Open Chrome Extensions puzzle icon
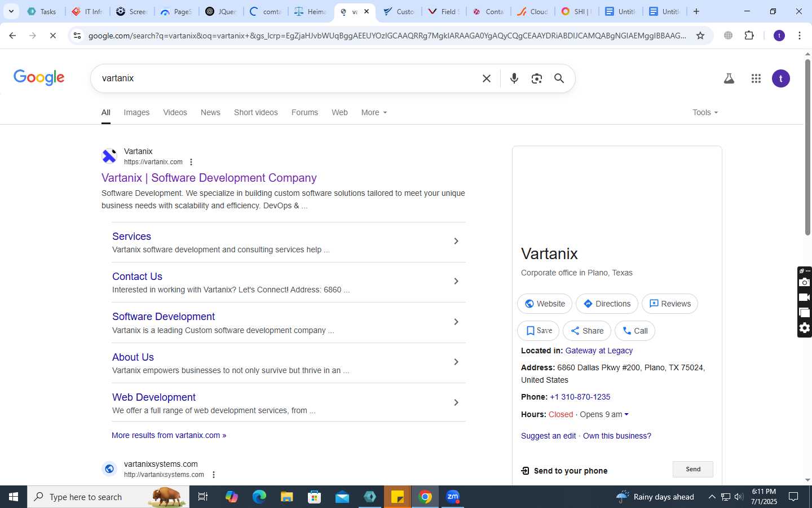 [x=749, y=36]
